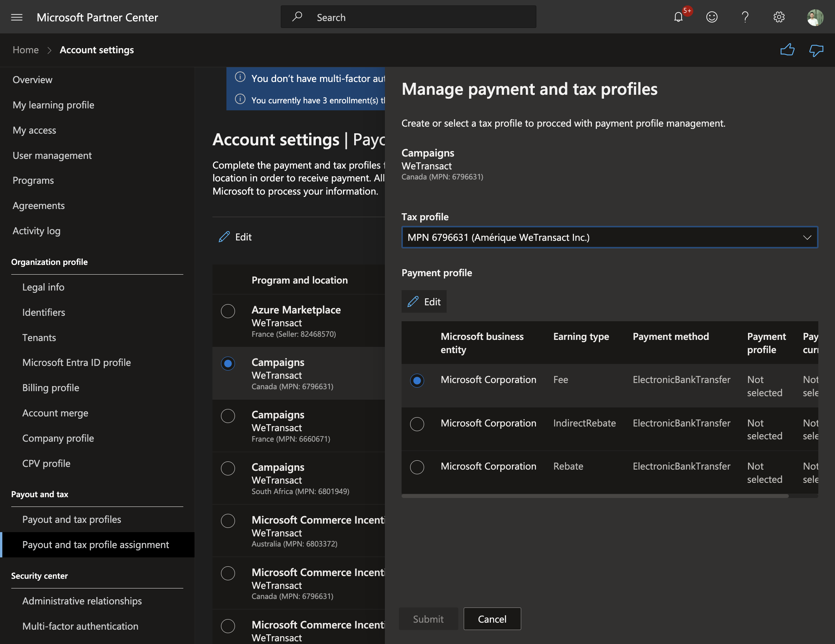This screenshot has height=644, width=835.
Task: Select the Campaigns South Africa radio
Action: pos(228,468)
